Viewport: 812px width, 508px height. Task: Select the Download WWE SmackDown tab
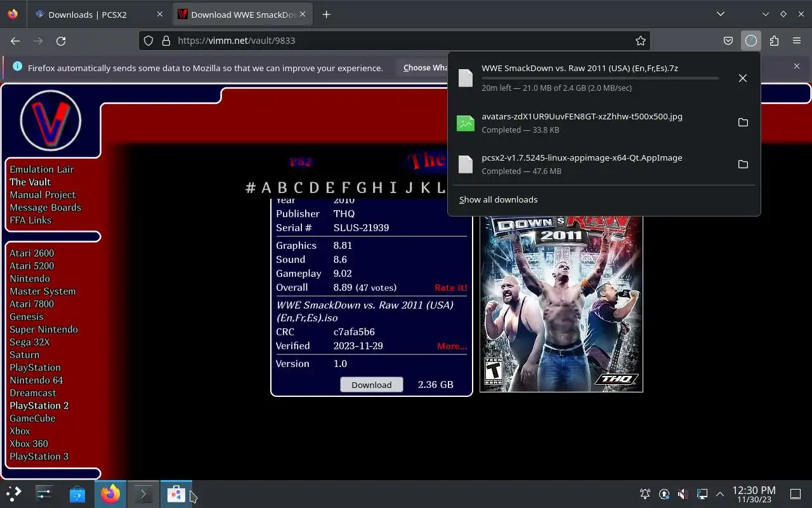244,14
